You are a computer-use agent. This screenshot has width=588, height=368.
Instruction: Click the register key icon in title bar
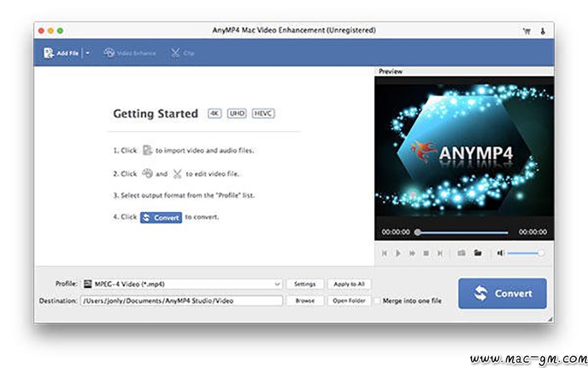pyautogui.click(x=542, y=31)
